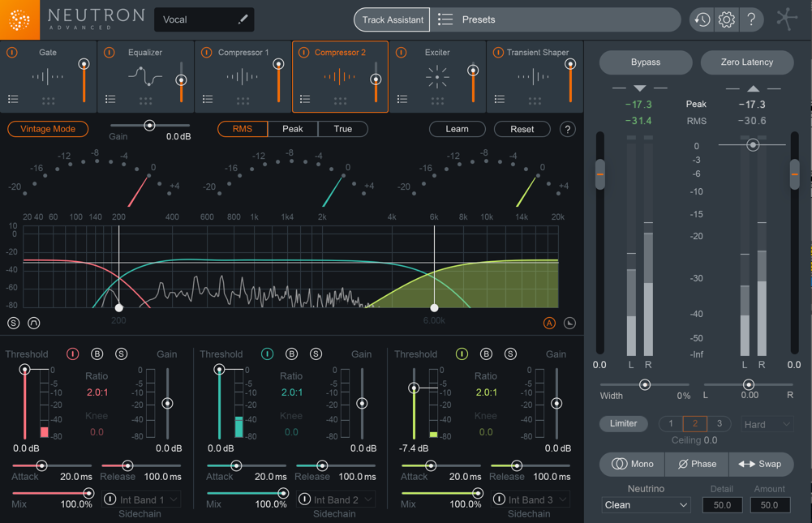Select Peak detection mode
The width and height of the screenshot is (812, 523).
pyautogui.click(x=293, y=129)
